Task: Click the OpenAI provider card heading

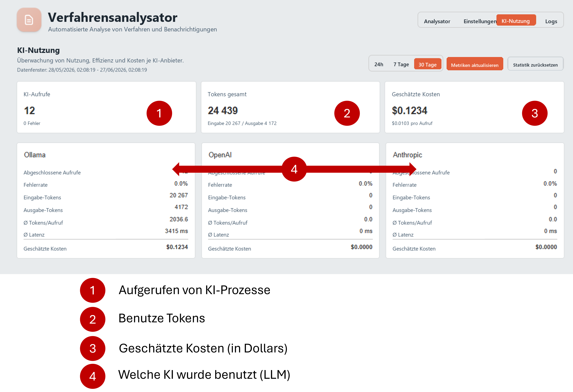Action: [220, 155]
